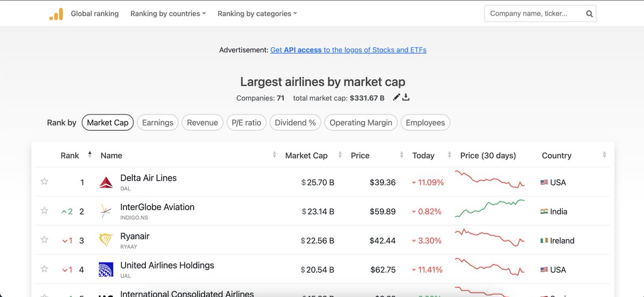Open the Ranking by categories dropdown
The image size is (644, 297).
pyautogui.click(x=257, y=13)
